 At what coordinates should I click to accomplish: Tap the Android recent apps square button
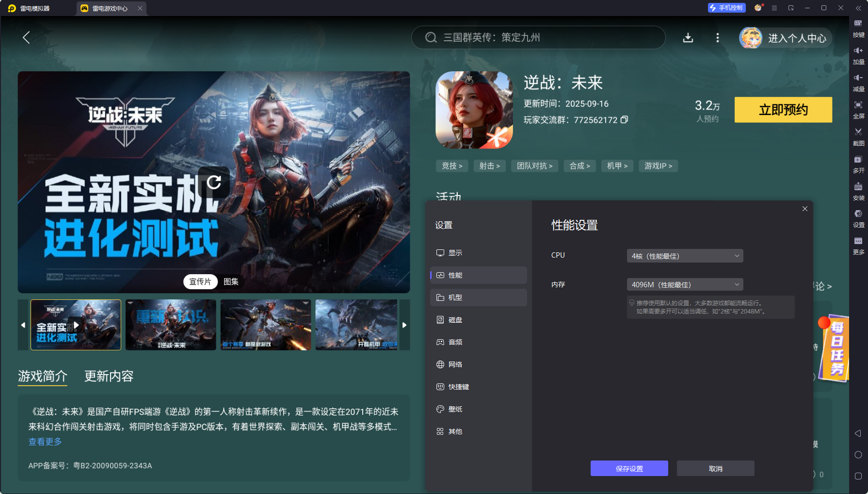858,476
